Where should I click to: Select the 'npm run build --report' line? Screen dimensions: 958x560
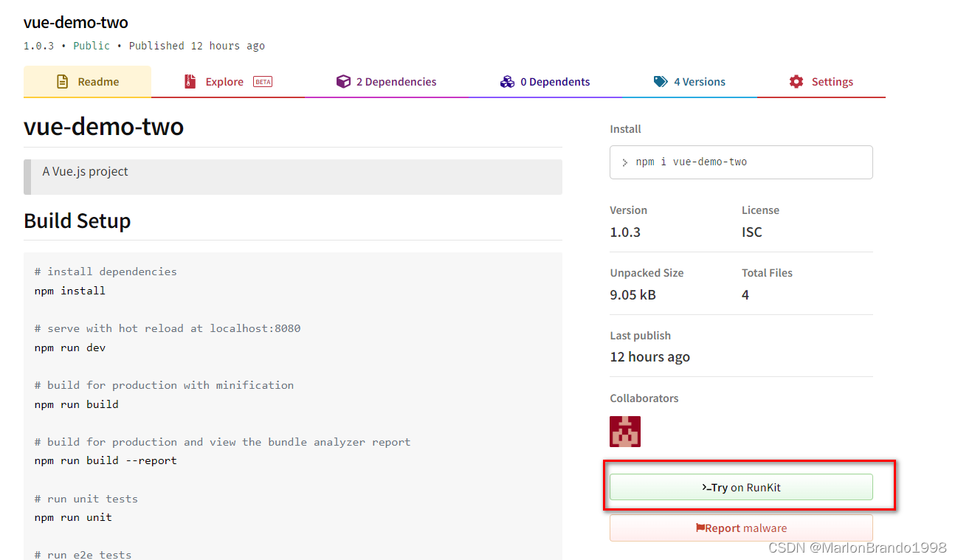[x=106, y=460]
